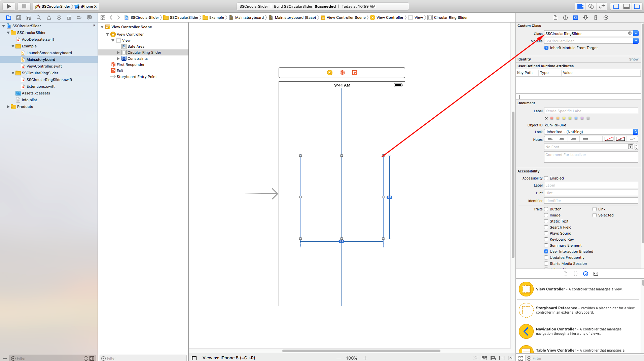Click the Xcode Specific Label field

tap(591, 111)
